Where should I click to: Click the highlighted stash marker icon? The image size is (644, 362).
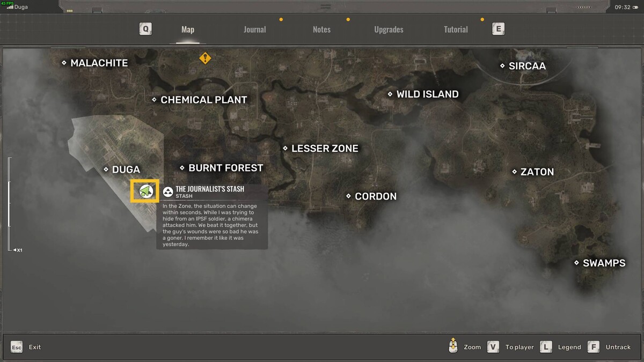pyautogui.click(x=145, y=191)
